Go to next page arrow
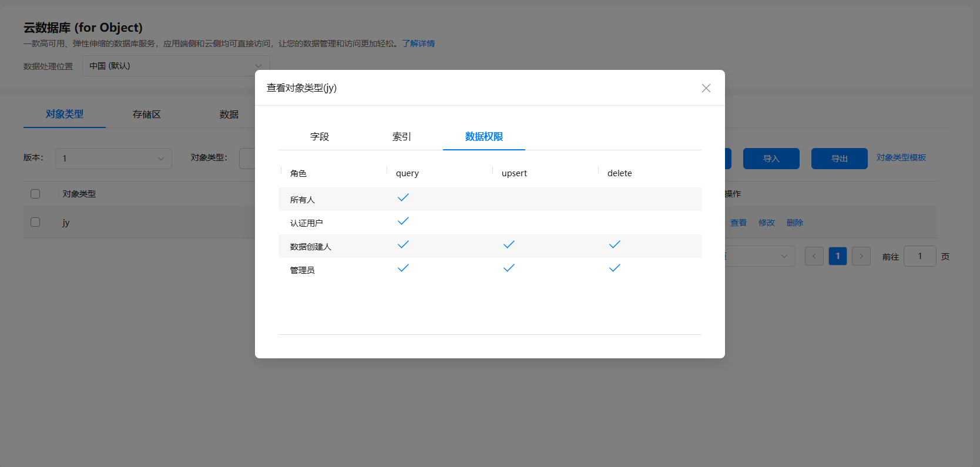 tap(861, 256)
